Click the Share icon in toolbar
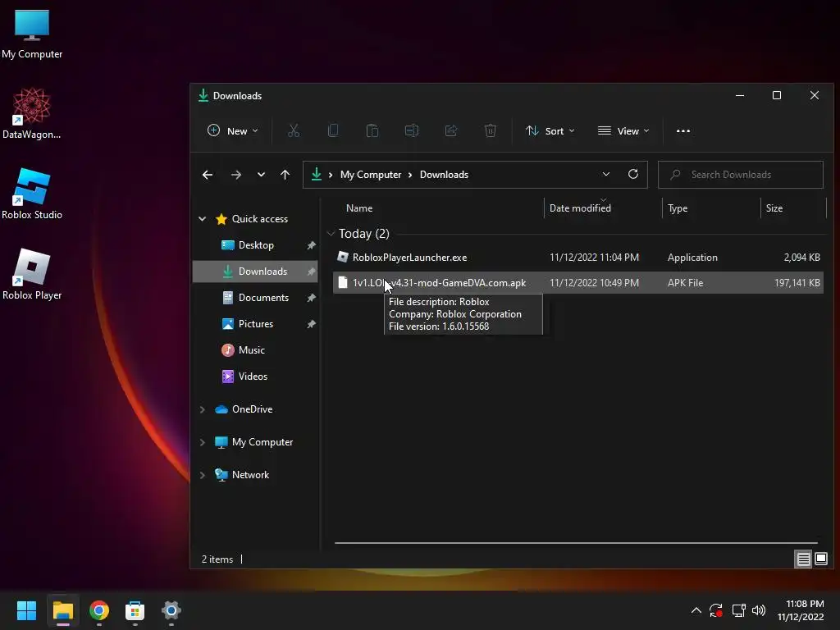 point(451,130)
